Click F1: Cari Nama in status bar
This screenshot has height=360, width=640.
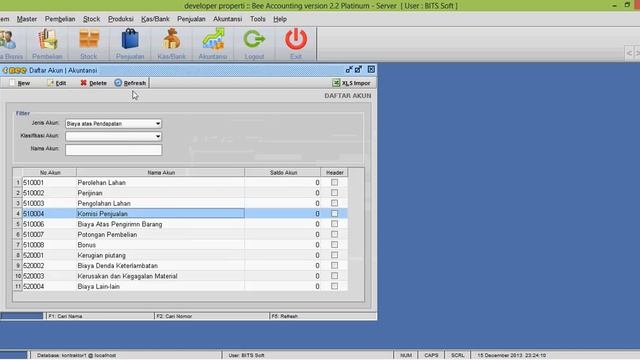pyautogui.click(x=100, y=316)
